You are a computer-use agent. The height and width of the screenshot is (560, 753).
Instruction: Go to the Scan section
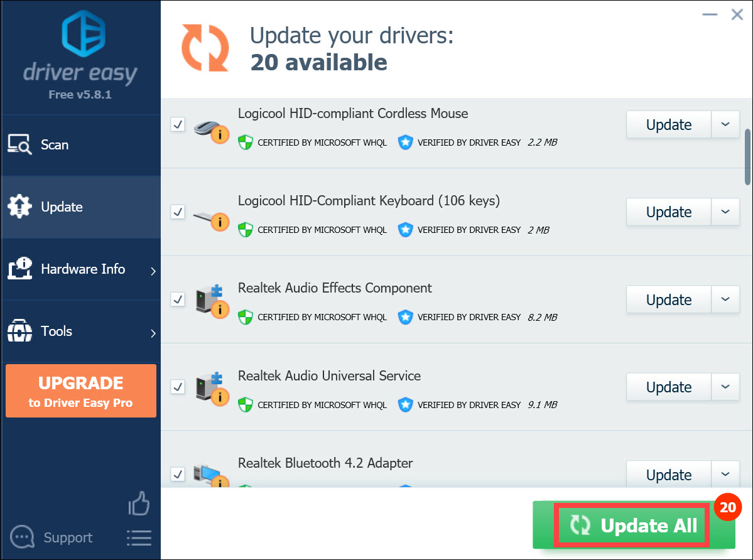(x=80, y=144)
